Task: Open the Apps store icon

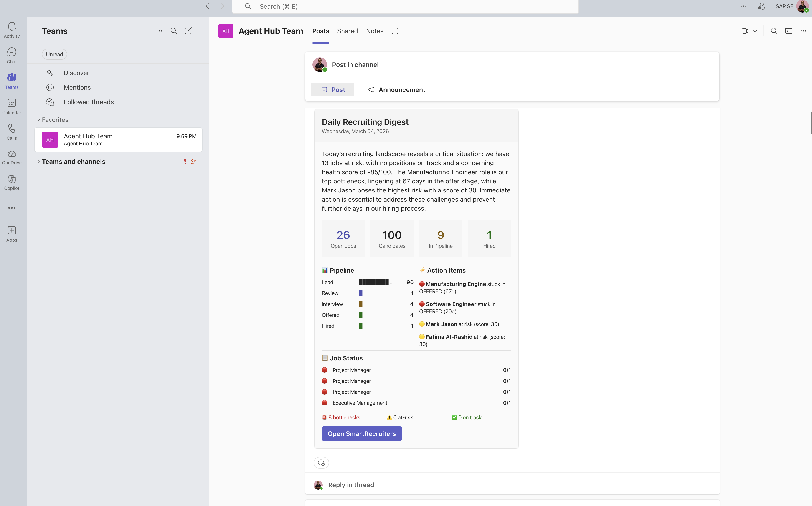Action: pos(12,234)
